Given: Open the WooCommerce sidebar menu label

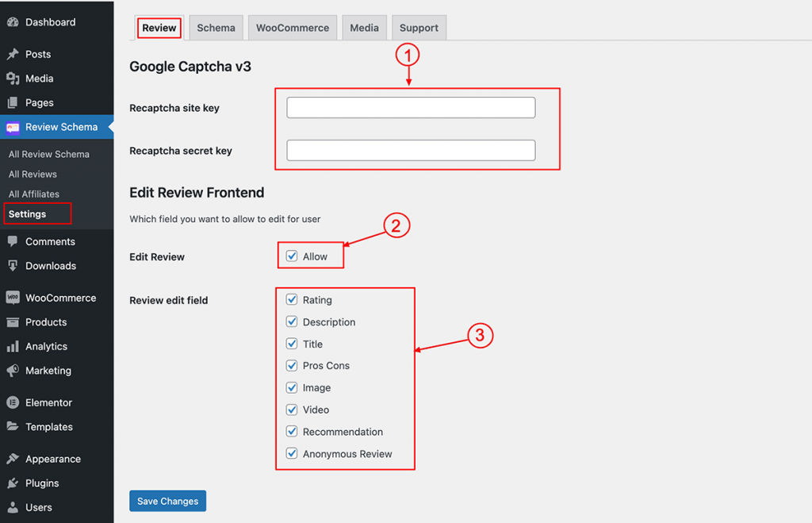Looking at the screenshot, I should 60,298.
